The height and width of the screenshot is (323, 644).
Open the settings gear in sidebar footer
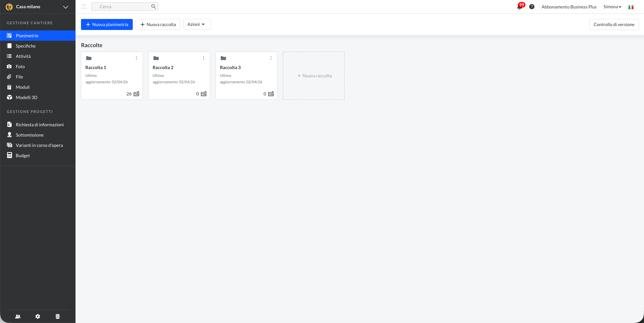[x=38, y=316]
